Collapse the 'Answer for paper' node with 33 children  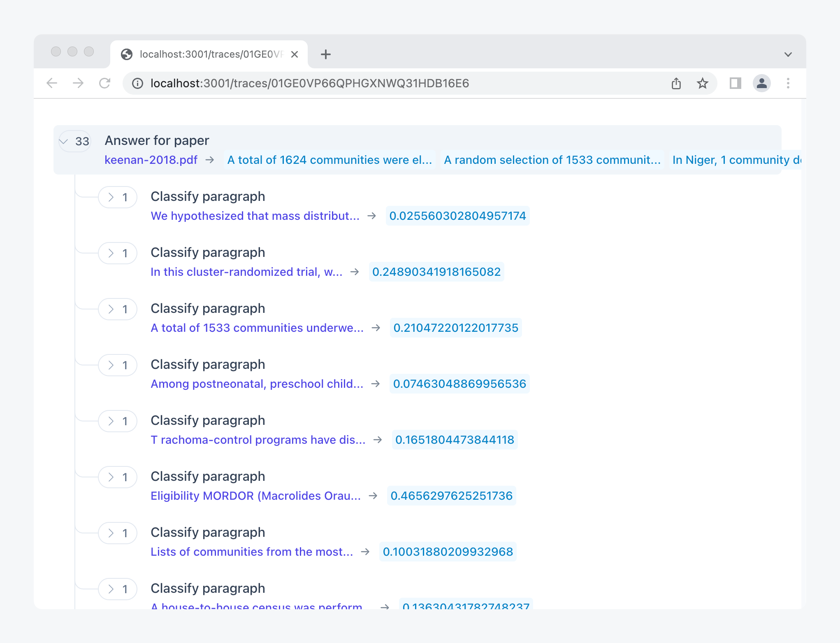(x=74, y=141)
